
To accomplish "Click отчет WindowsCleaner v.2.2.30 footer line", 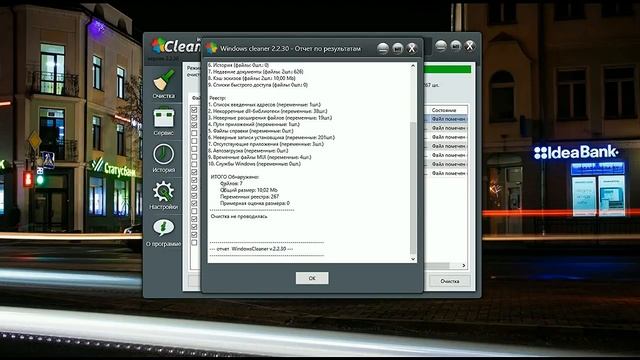I will click(x=251, y=249).
